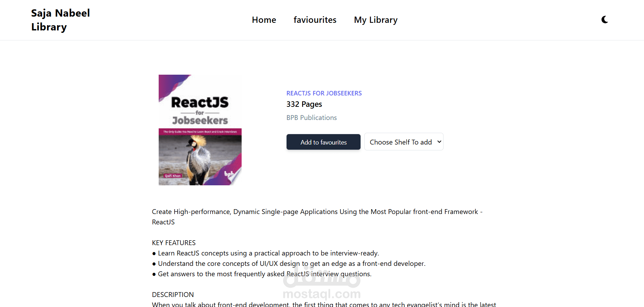
Task: Open the My Library page
Action: tap(376, 20)
